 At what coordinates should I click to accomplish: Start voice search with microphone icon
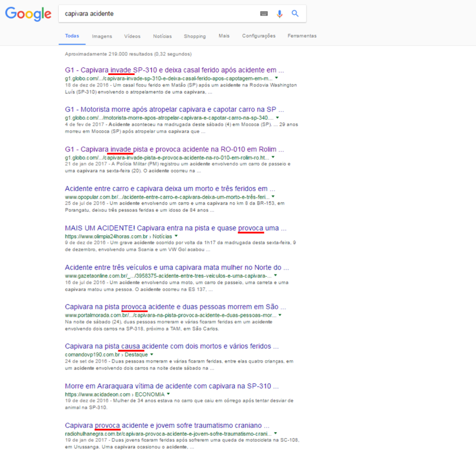pos(279,14)
